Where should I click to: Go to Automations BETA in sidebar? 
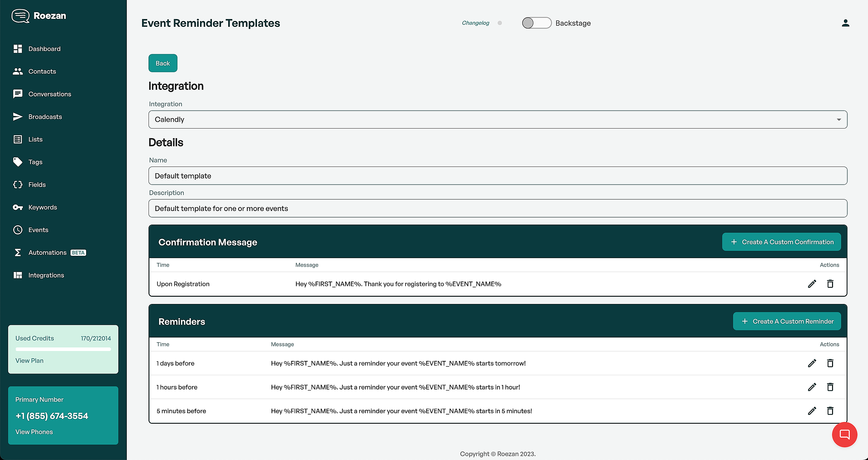[47, 253]
